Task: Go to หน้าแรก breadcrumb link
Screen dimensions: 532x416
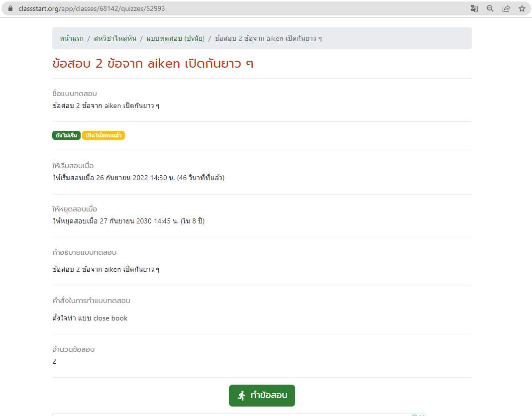Action: pyautogui.click(x=71, y=38)
